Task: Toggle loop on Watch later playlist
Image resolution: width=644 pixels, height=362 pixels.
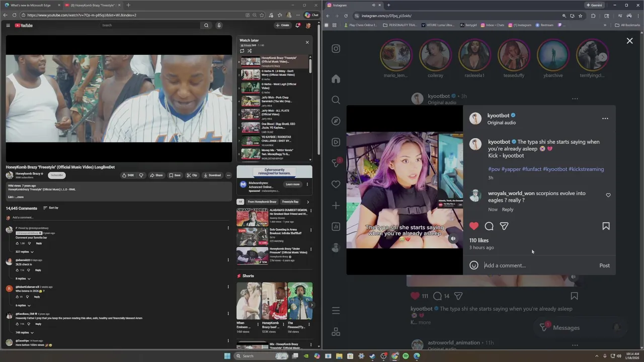Action: [x=242, y=51]
